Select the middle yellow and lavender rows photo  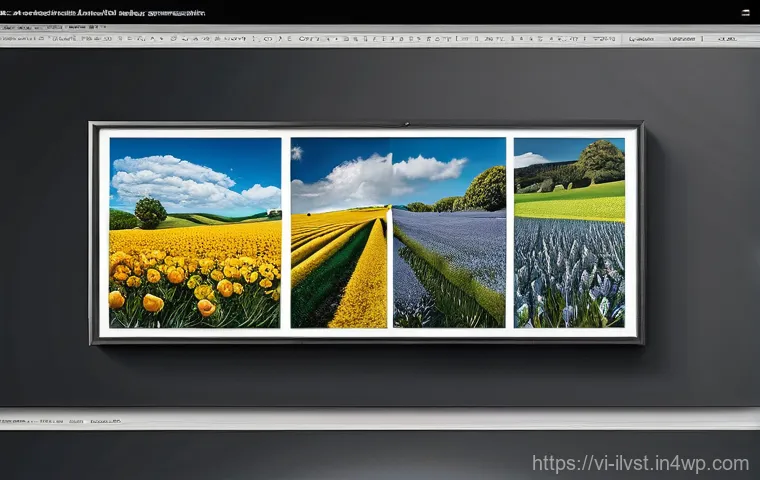click(398, 232)
